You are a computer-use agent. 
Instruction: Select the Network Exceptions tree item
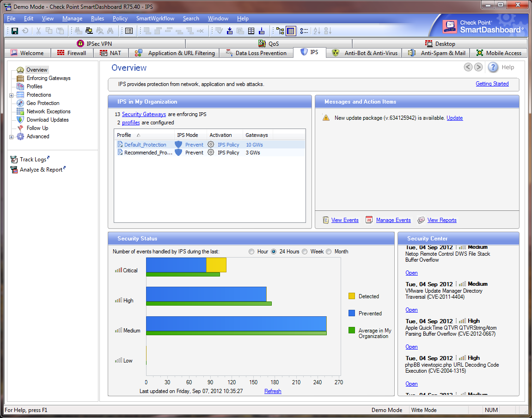pos(49,111)
